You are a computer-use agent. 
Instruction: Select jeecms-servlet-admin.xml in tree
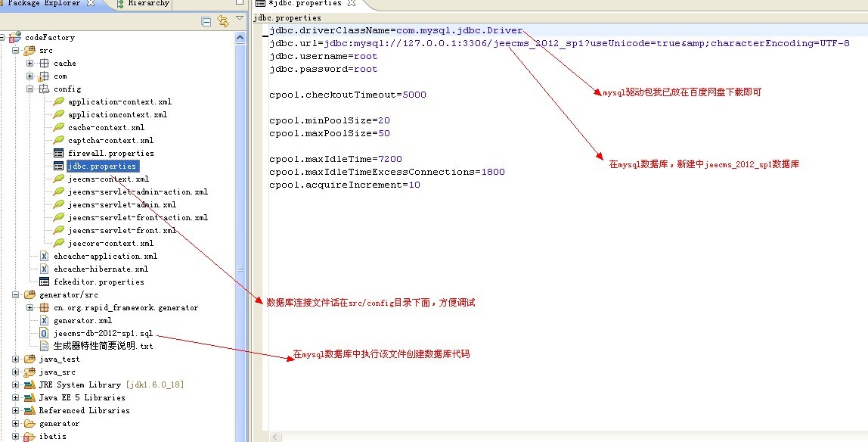122,204
